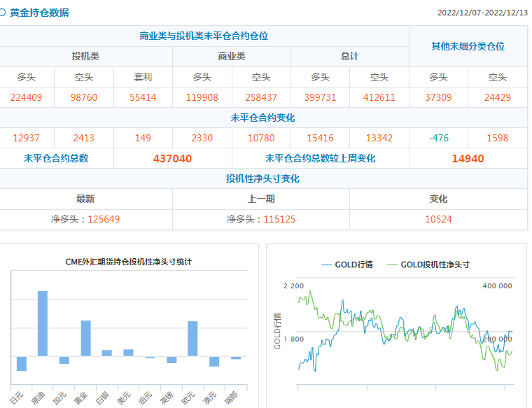Click the blue GOLD行情 legend line marker
Image resolution: width=532 pixels, height=408 pixels.
326,265
